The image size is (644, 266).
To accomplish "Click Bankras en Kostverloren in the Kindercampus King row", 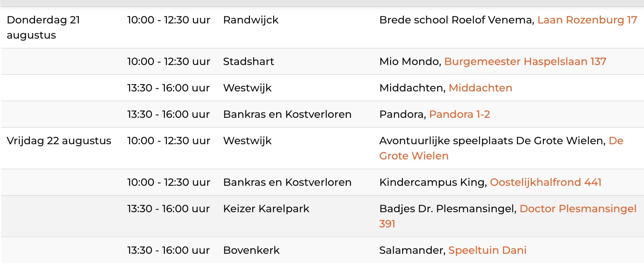I will pyautogui.click(x=287, y=183).
